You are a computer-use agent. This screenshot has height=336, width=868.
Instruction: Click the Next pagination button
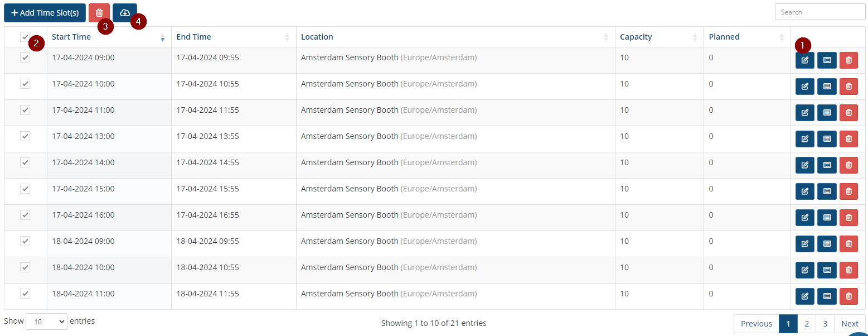850,324
